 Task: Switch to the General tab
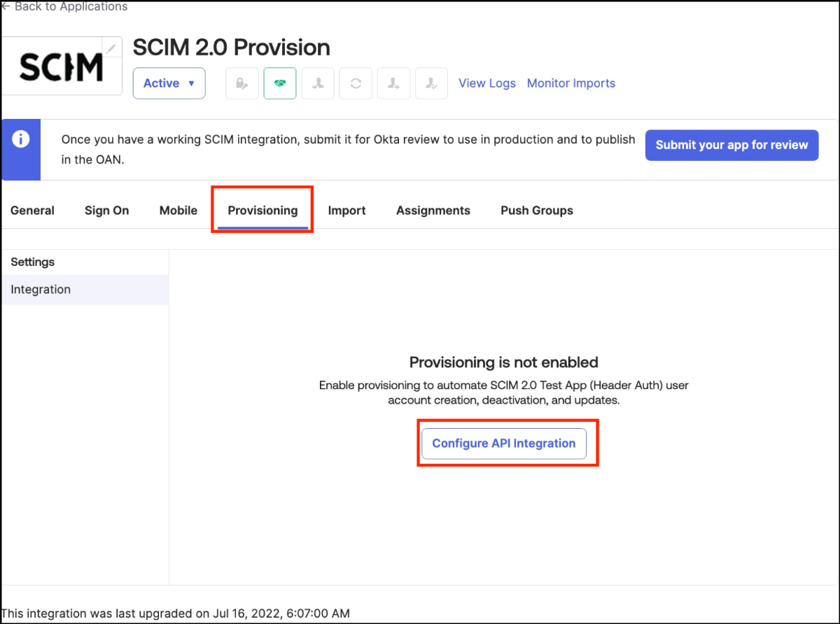click(32, 211)
